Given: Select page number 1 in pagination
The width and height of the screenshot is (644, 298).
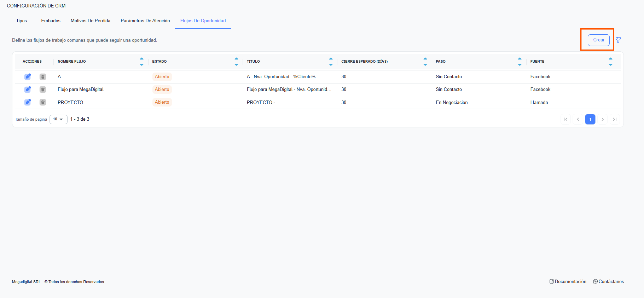Looking at the screenshot, I should tap(590, 119).
